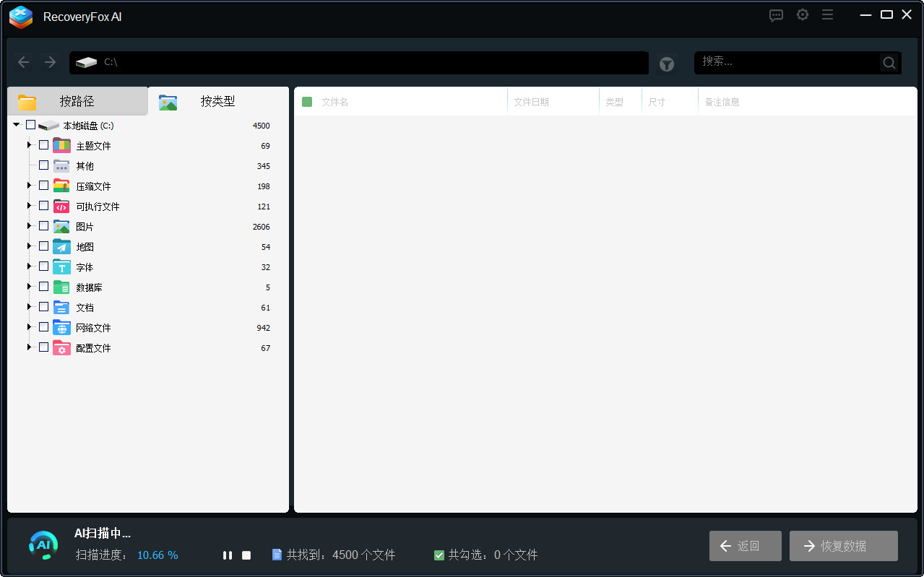Switch to the 按类型 tab

coord(217,101)
